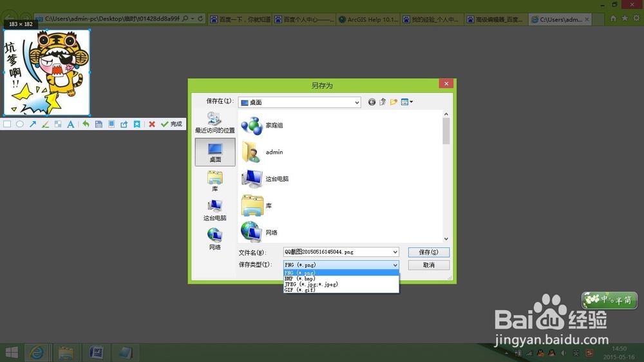Choose PNG (*.png) from type list
Image resolution: width=644 pixels, height=362 pixels.
pos(341,273)
